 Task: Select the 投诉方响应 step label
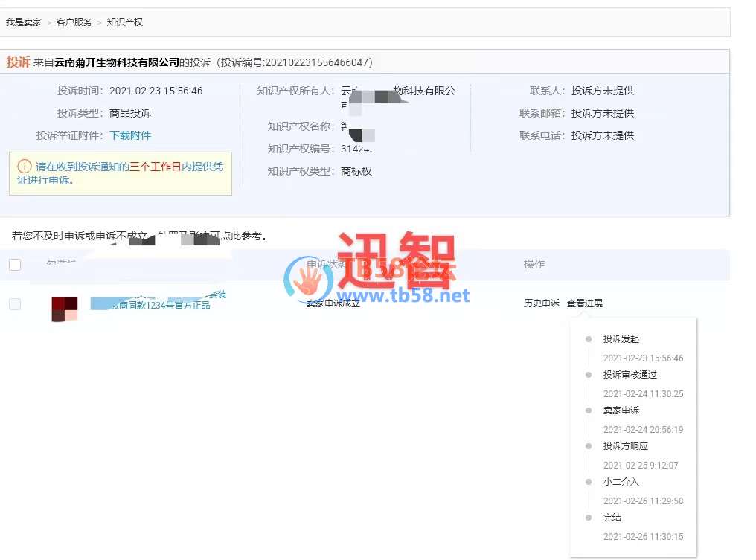click(x=626, y=446)
